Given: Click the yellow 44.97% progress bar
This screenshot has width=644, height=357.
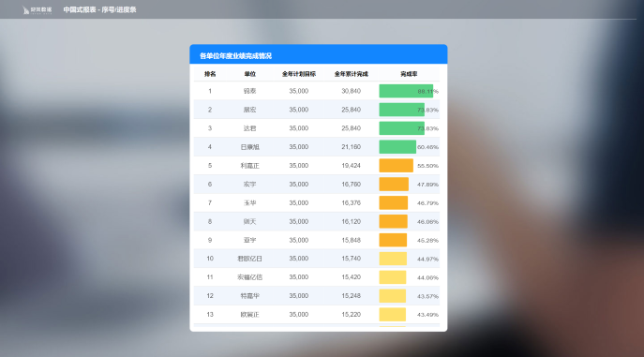Looking at the screenshot, I should tap(393, 259).
